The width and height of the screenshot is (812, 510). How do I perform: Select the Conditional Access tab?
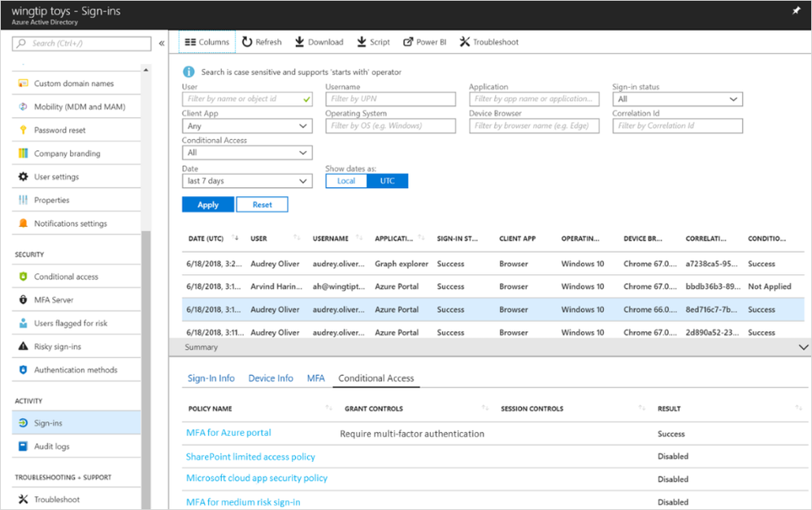click(376, 378)
